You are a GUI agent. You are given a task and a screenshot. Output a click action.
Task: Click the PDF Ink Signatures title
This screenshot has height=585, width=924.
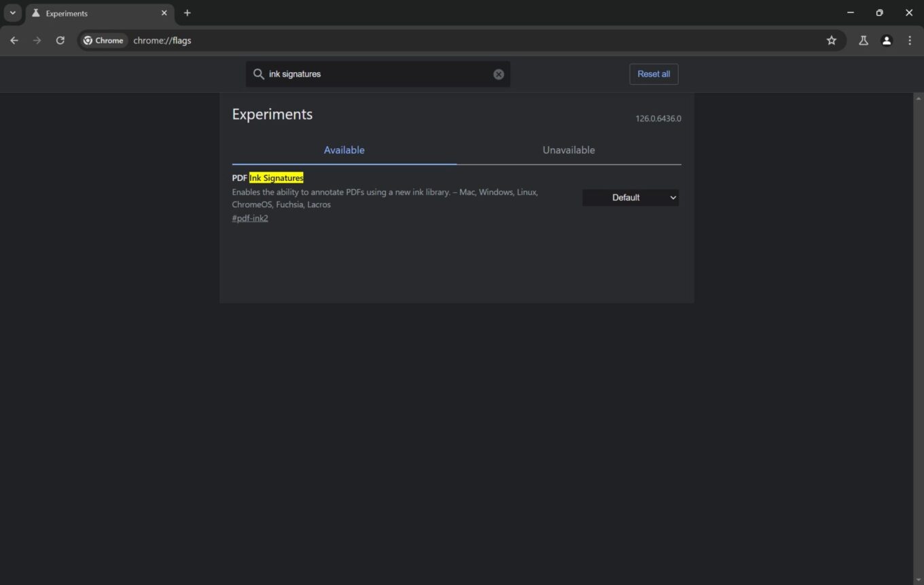268,178
